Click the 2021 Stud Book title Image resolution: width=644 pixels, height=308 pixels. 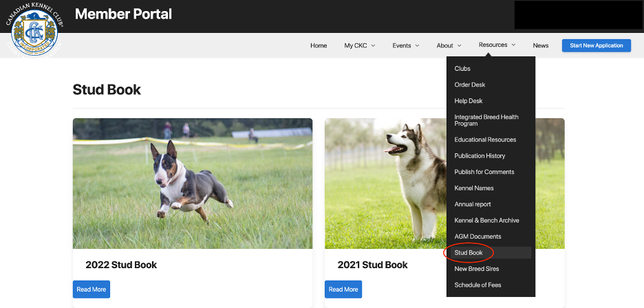click(x=373, y=265)
